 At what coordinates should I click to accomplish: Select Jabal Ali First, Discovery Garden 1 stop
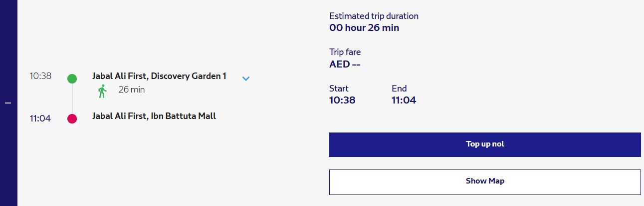coord(159,76)
